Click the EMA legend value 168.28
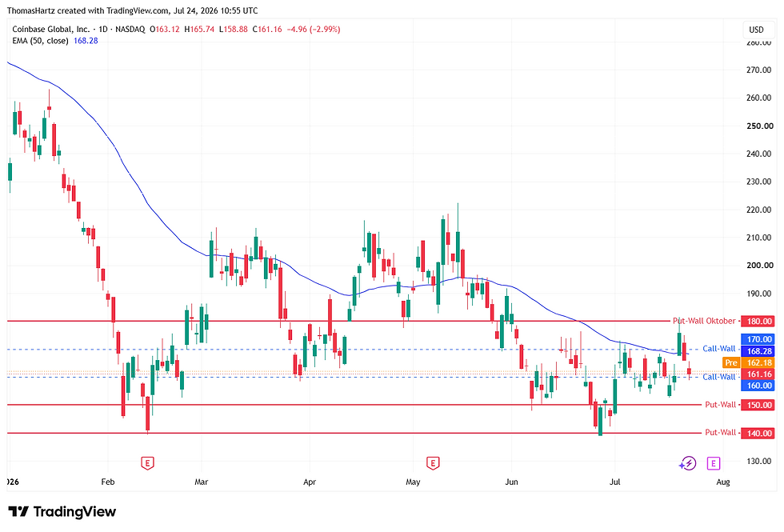 click(86, 41)
